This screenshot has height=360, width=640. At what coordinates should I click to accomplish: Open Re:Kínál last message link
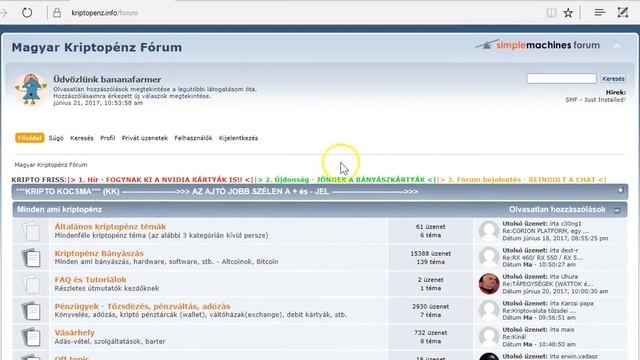(x=514, y=337)
